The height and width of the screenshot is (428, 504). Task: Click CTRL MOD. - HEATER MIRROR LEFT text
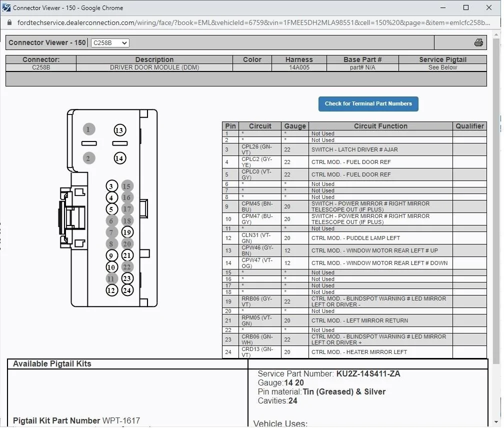(x=359, y=352)
